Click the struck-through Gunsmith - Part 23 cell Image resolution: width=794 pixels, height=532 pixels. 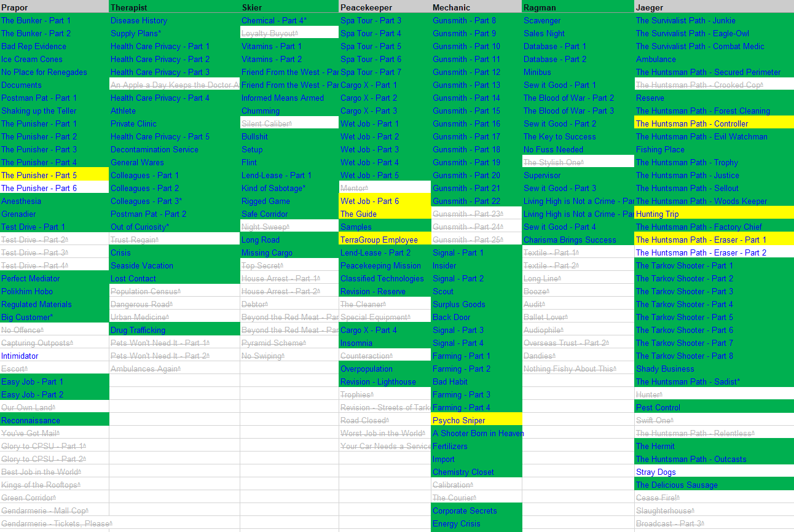[x=477, y=214]
